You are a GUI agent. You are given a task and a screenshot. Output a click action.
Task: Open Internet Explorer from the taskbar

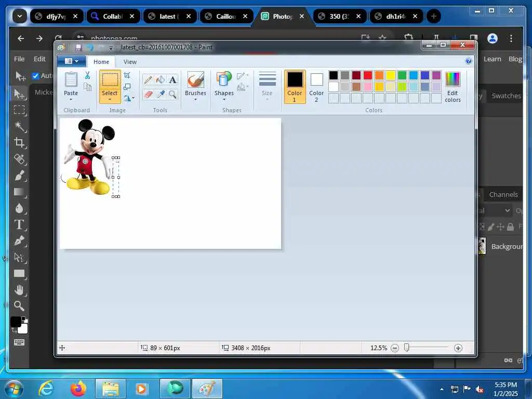(x=46, y=389)
